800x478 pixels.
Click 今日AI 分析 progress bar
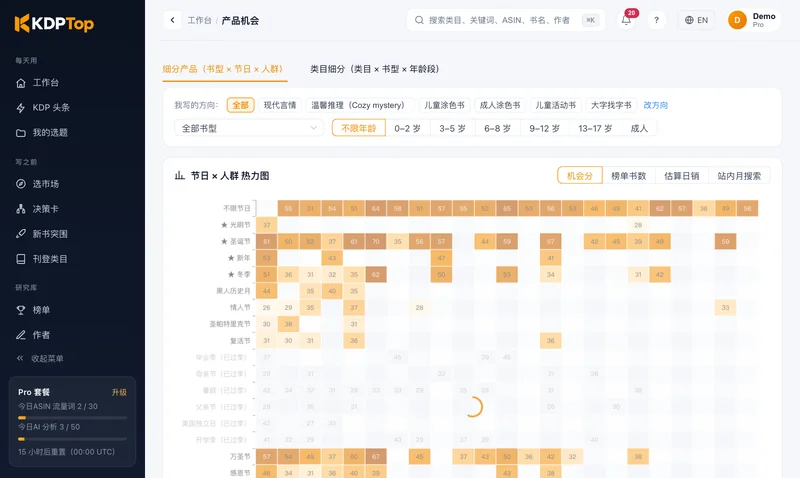[x=72, y=439]
